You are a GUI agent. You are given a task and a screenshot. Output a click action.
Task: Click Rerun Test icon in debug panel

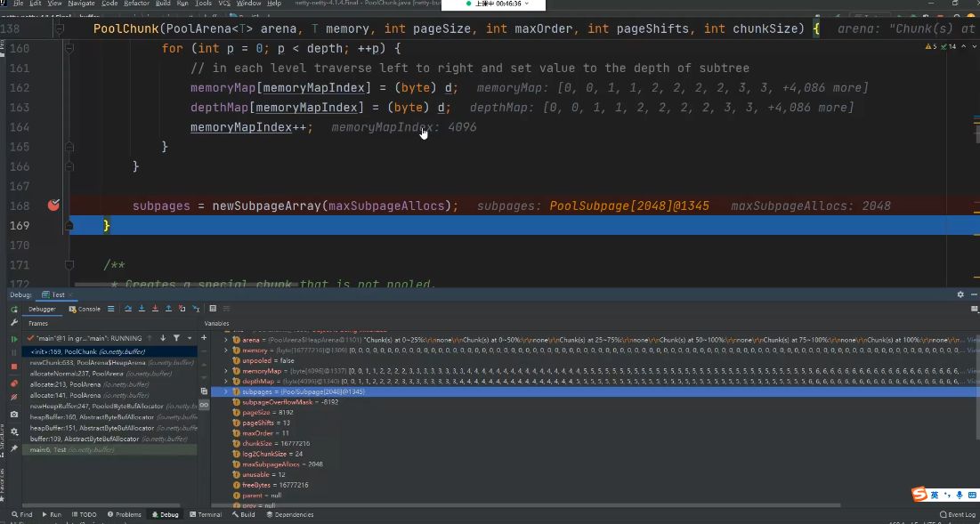coord(13,309)
